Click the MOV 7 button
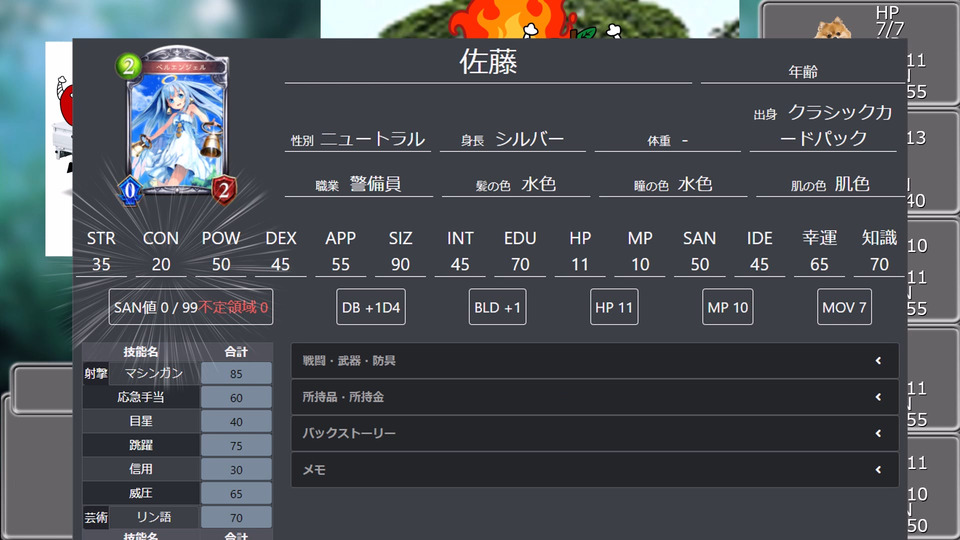 [844, 307]
